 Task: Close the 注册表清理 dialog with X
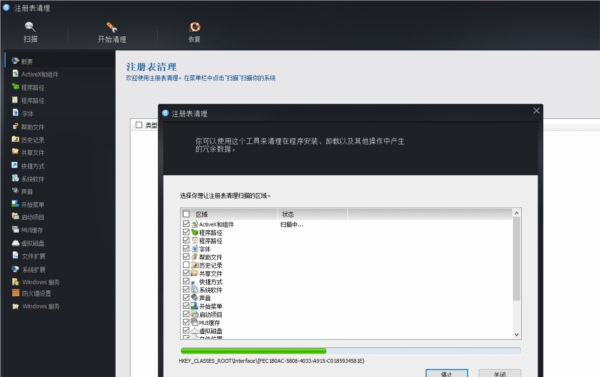pos(536,111)
